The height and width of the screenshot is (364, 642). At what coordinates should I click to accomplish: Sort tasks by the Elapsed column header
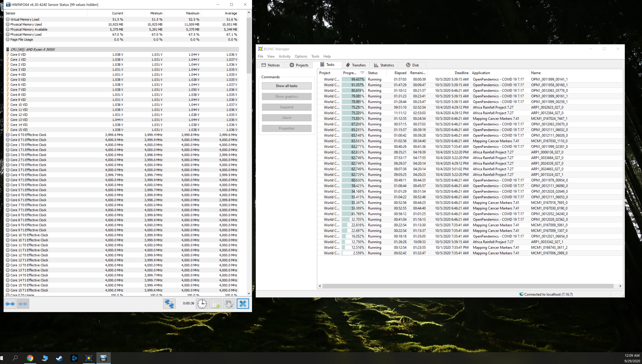tap(397, 73)
